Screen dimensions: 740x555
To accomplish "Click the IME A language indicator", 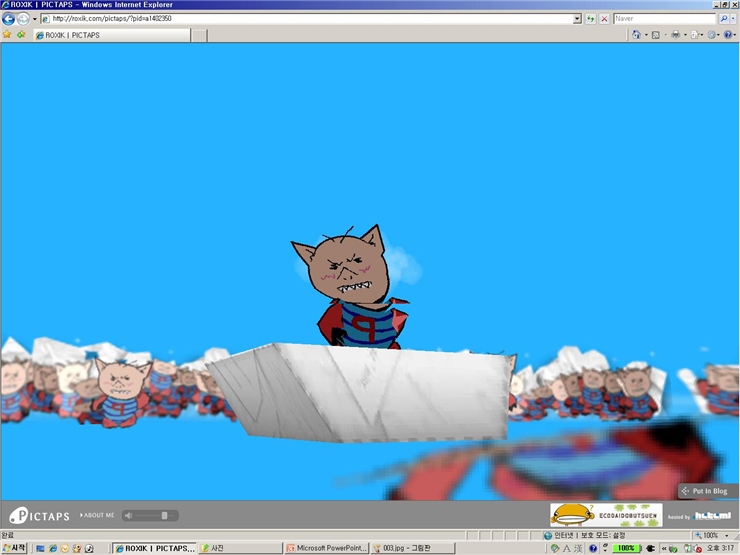I will click(x=567, y=548).
